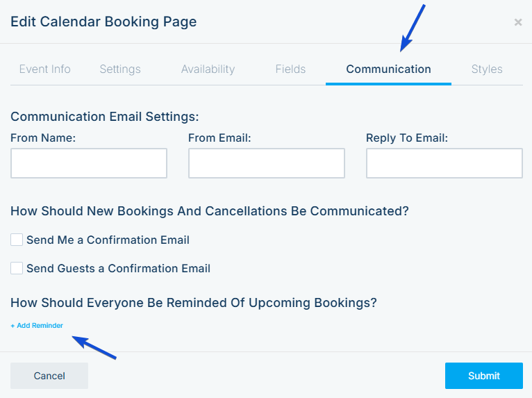Open the Styles tab
The image size is (532, 398).
(487, 69)
